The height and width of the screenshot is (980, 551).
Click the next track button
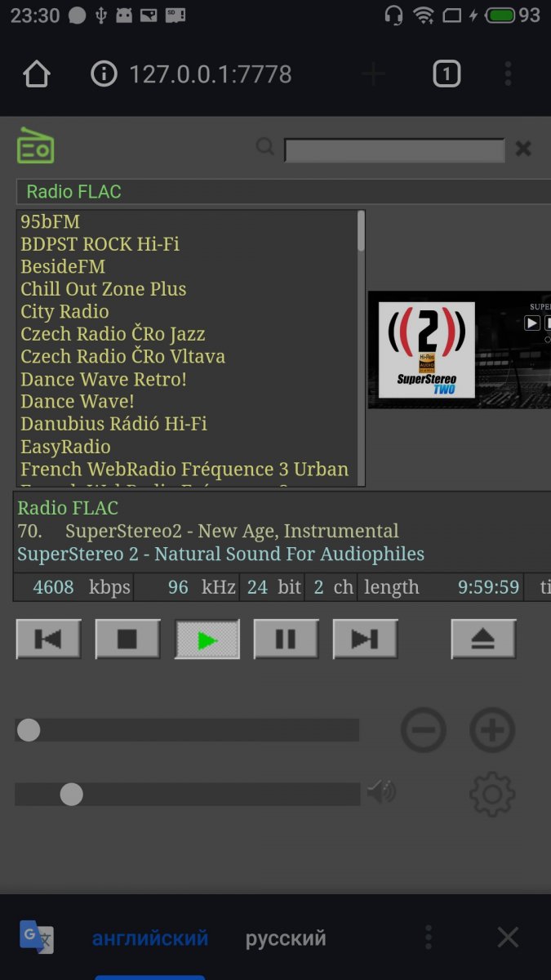pyautogui.click(x=365, y=639)
